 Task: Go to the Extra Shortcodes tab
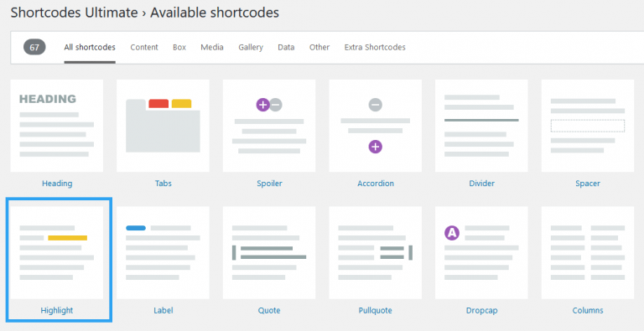click(375, 47)
